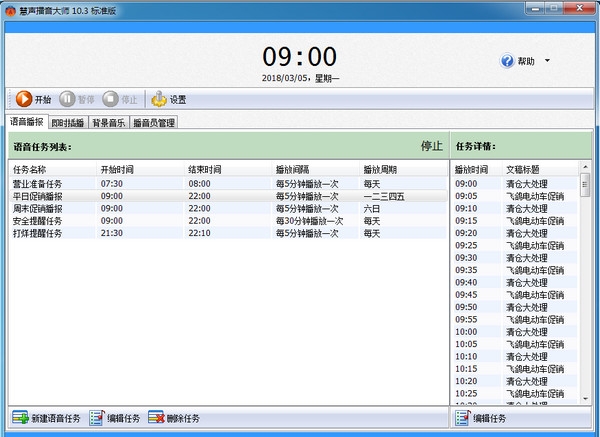Select the 打烊提醒任务 task row

pos(38,233)
